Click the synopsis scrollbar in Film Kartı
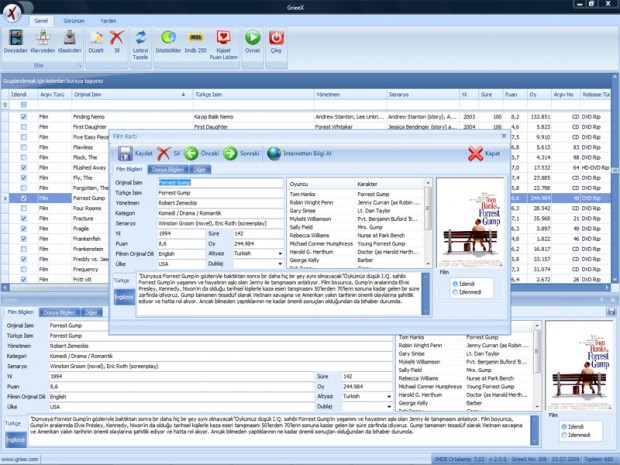The height and width of the screenshot is (465, 620). (x=425, y=293)
